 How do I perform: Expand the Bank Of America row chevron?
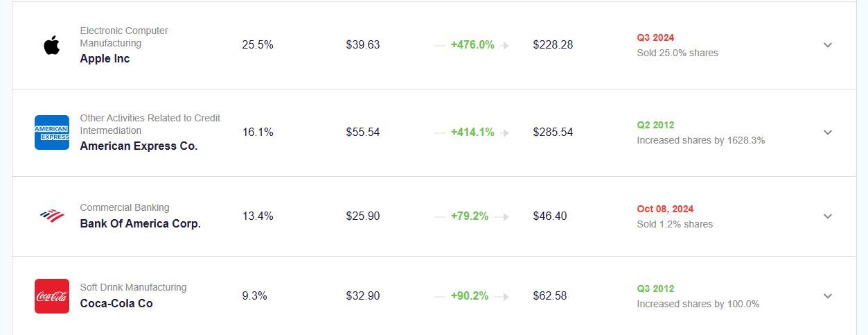[x=827, y=216]
